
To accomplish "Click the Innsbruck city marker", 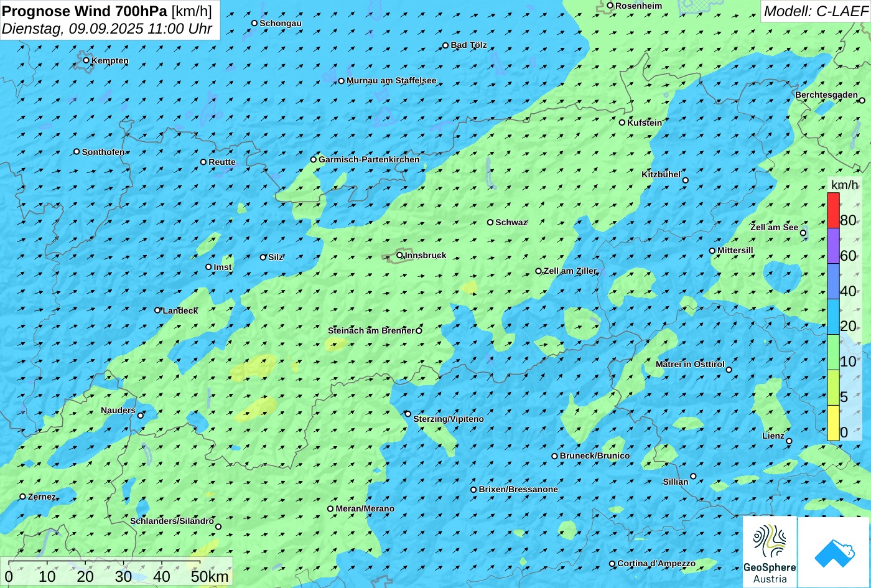I will (399, 255).
